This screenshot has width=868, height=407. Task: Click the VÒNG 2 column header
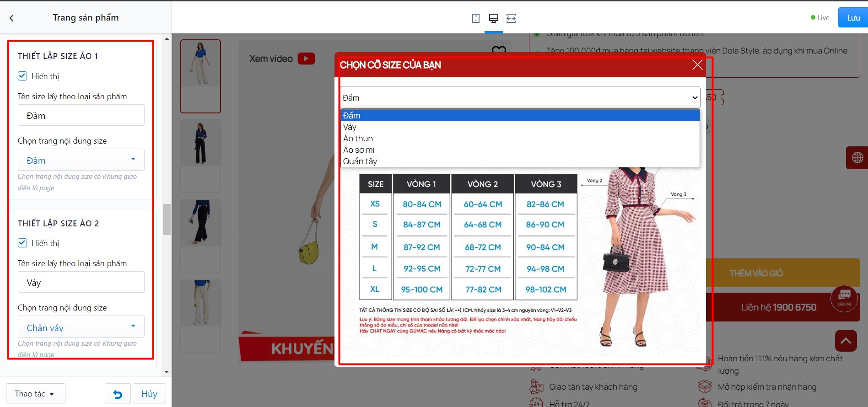point(482,184)
